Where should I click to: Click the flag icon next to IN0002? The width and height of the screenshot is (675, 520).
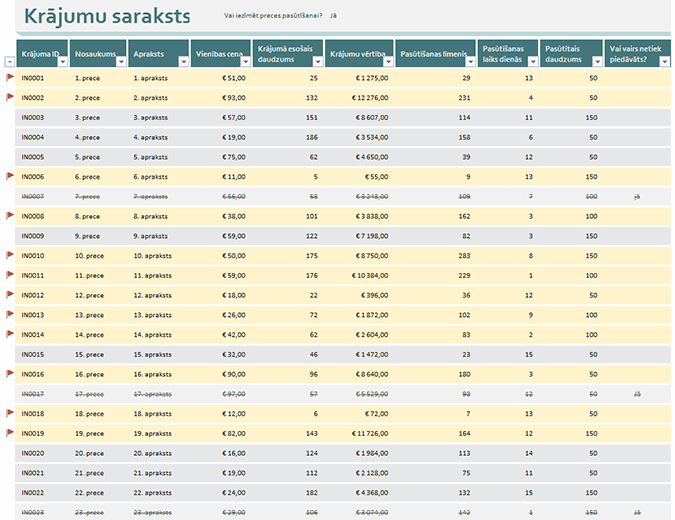point(11,97)
